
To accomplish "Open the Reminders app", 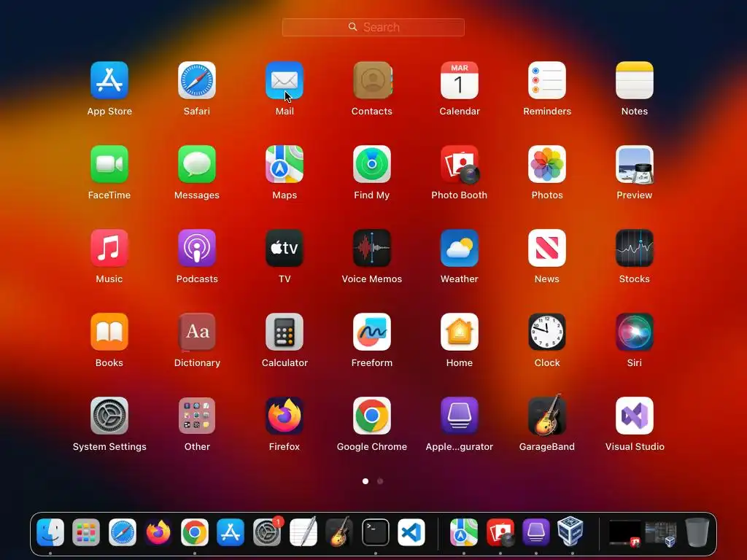I will [x=547, y=80].
